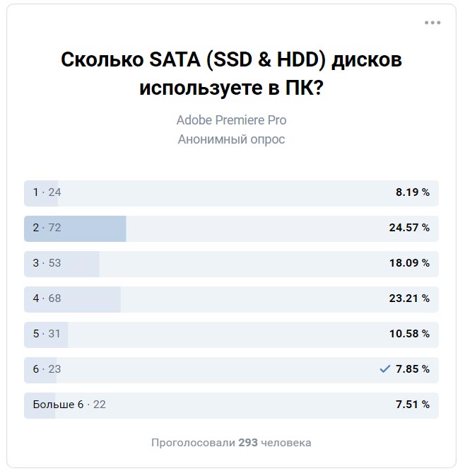Select the "Больше 6" poll option
The height and width of the screenshot is (476, 465).
tap(231, 405)
